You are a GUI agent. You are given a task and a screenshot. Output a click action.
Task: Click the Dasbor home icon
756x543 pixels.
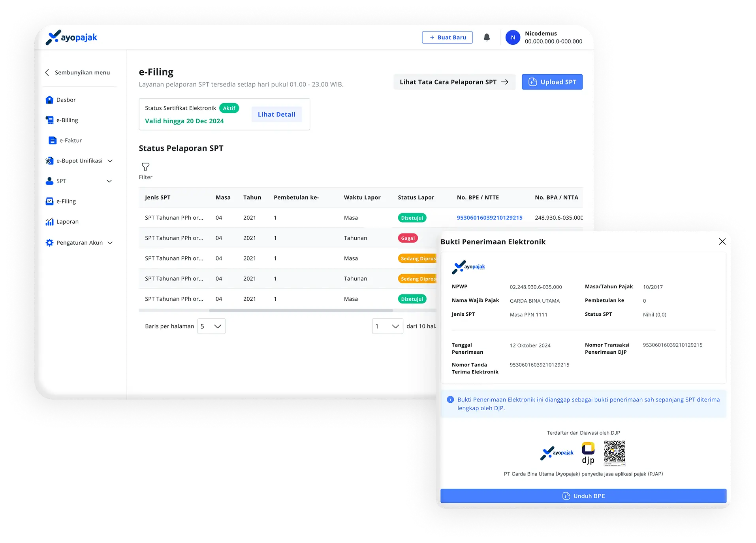tap(49, 100)
